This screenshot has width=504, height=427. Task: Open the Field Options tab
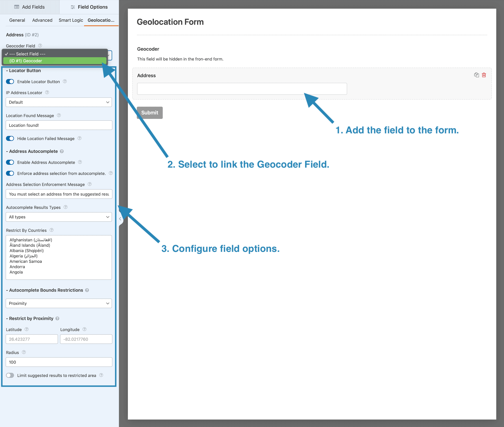pos(89,7)
